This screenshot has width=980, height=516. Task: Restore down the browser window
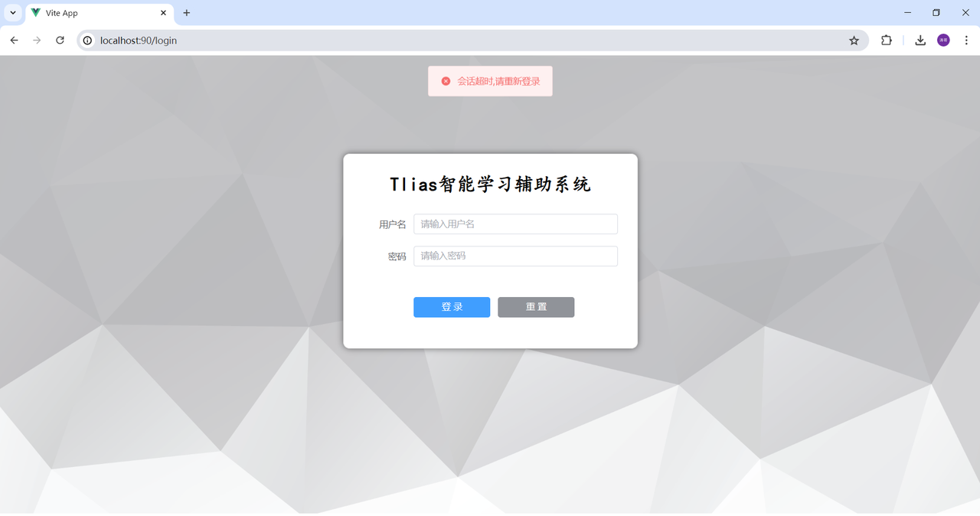tap(936, 13)
